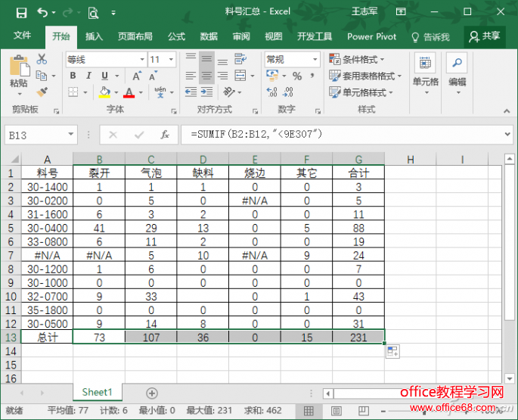Open 条件格式 conditional formatting button
The width and height of the screenshot is (518, 420).
(x=358, y=59)
